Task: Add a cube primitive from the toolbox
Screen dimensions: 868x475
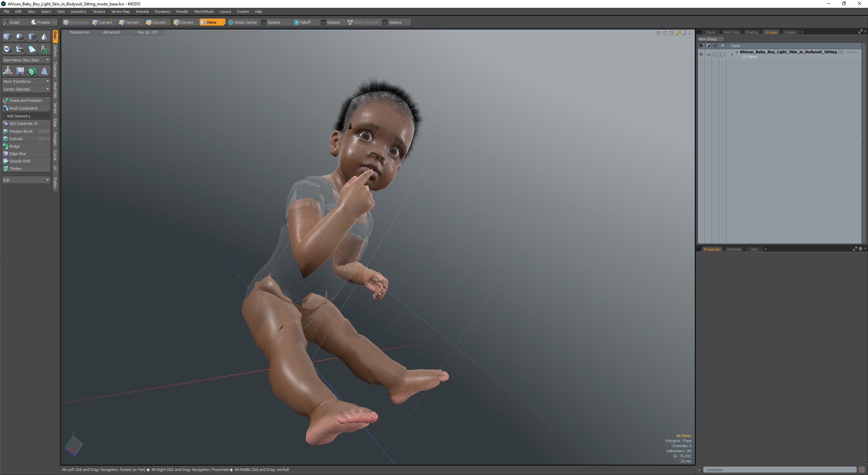Action: point(7,37)
